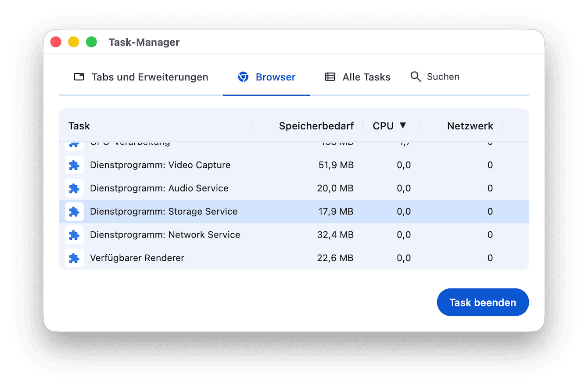Open the Suchen search control
Viewport: 588px width, 389px height.
pyautogui.click(x=443, y=76)
